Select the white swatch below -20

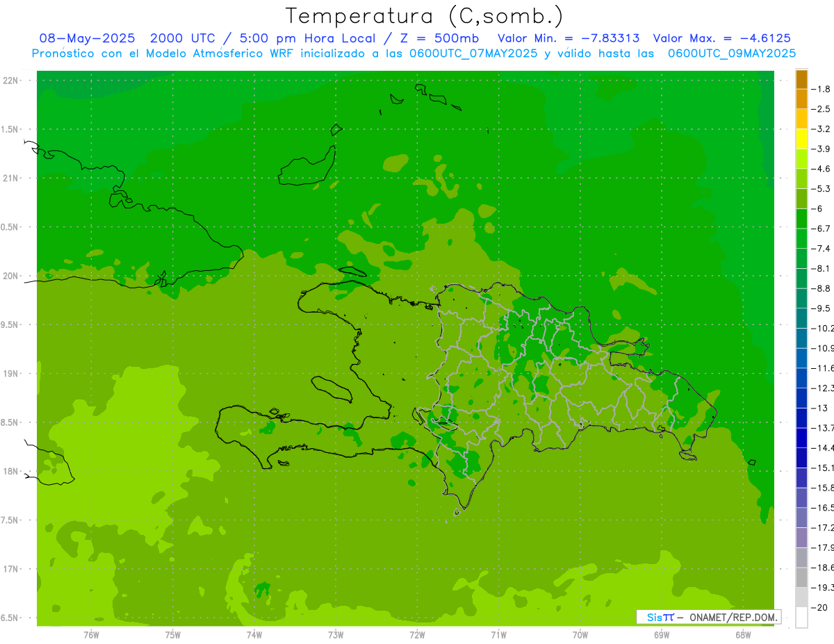(801, 618)
